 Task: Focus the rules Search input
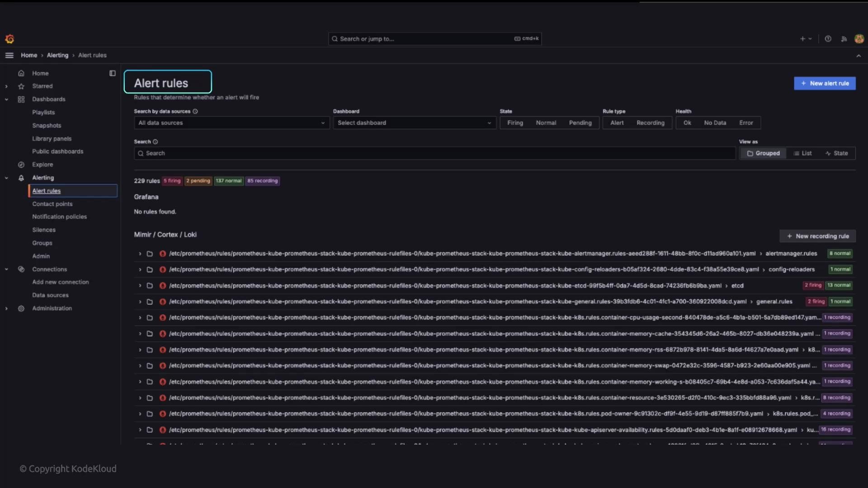pyautogui.click(x=435, y=154)
